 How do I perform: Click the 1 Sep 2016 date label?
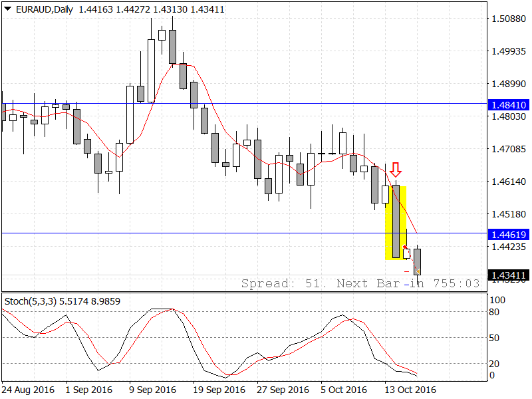point(89,390)
